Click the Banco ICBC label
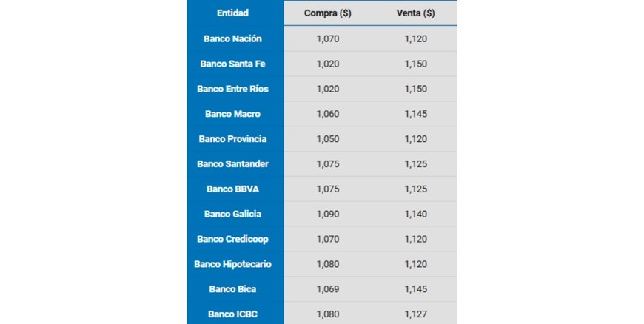The image size is (644, 324). tap(232, 314)
